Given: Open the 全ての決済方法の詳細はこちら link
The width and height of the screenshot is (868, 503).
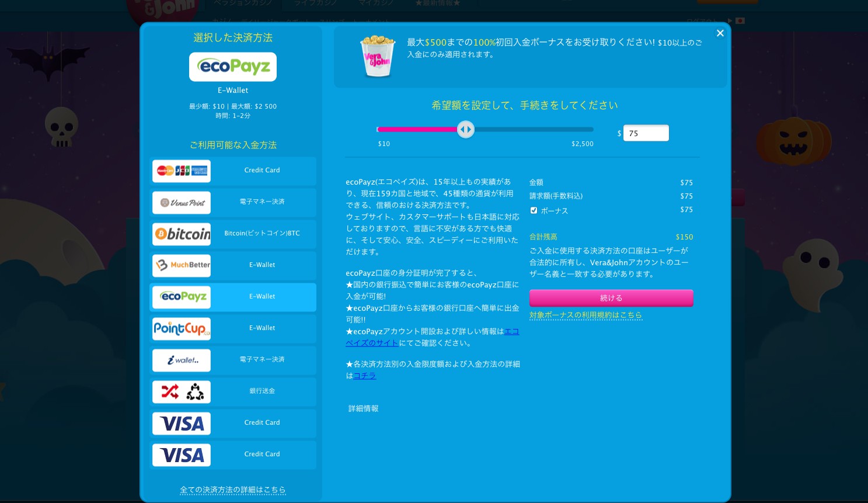Looking at the screenshot, I should point(233,490).
